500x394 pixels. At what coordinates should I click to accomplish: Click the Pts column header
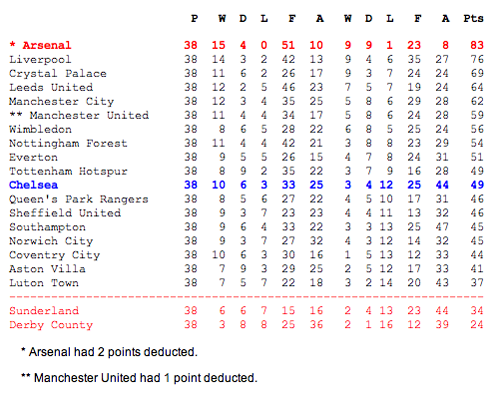(x=473, y=18)
